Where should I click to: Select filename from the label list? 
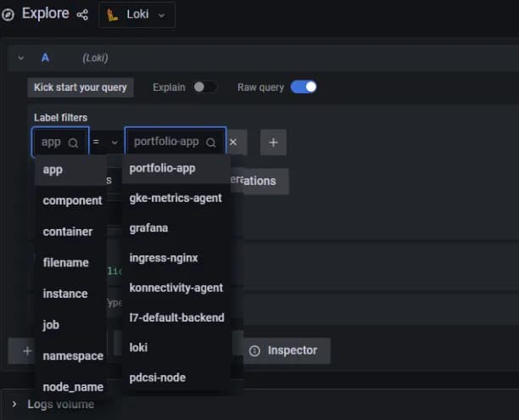point(70,263)
